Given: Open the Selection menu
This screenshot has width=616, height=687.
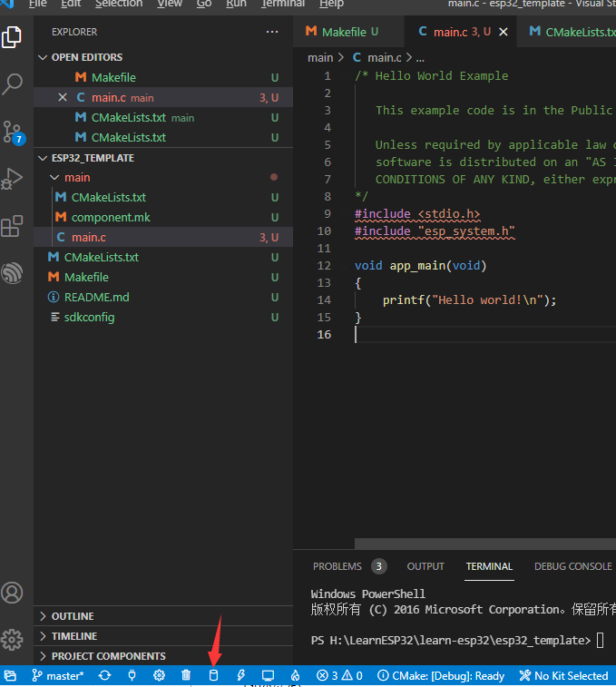Looking at the screenshot, I should [119, 4].
